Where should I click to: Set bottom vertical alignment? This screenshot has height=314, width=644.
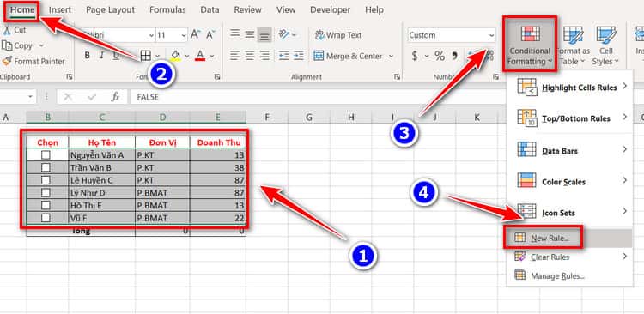coord(264,35)
